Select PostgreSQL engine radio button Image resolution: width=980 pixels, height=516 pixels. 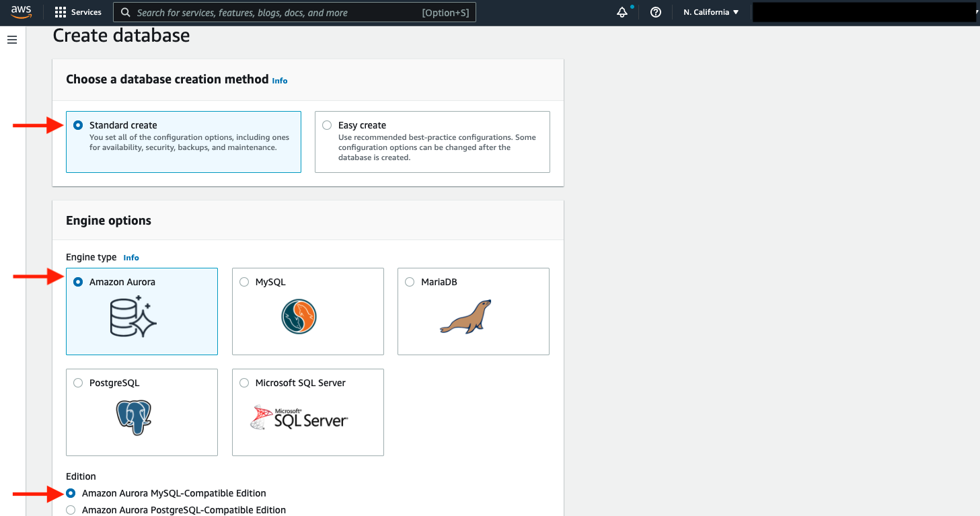79,383
